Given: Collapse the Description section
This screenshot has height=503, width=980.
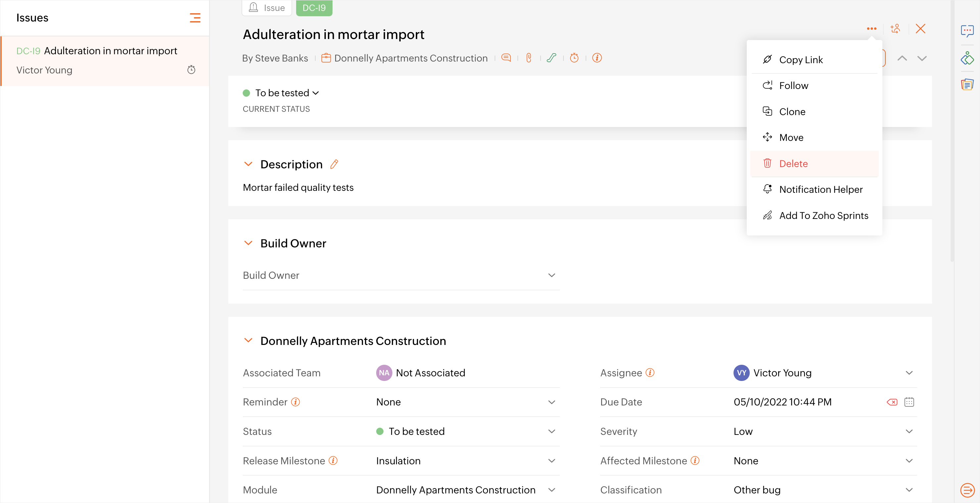Looking at the screenshot, I should 248,164.
